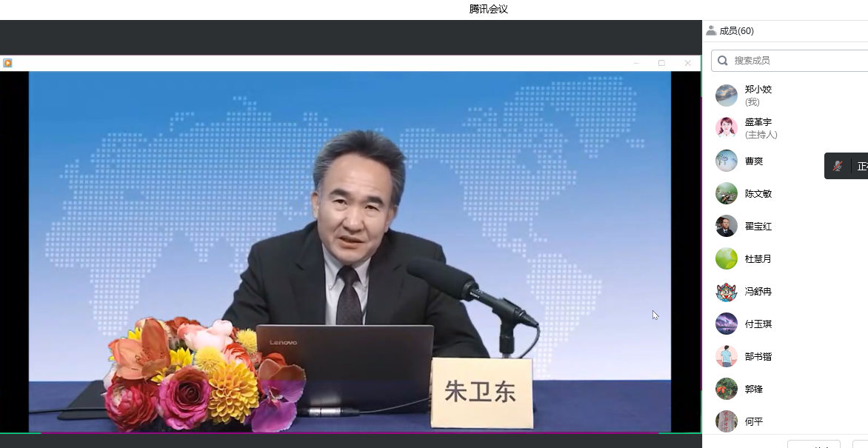Click 郑小姣's avatar

point(726,96)
